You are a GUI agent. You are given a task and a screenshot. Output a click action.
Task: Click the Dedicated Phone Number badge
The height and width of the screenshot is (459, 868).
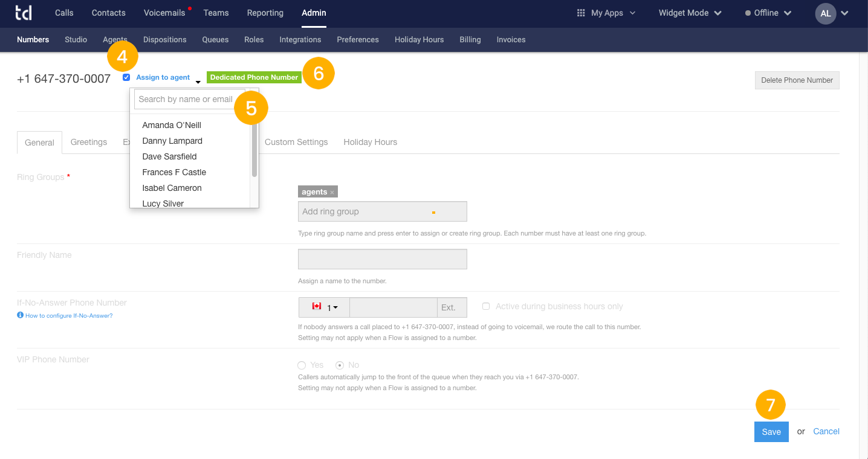[254, 77]
